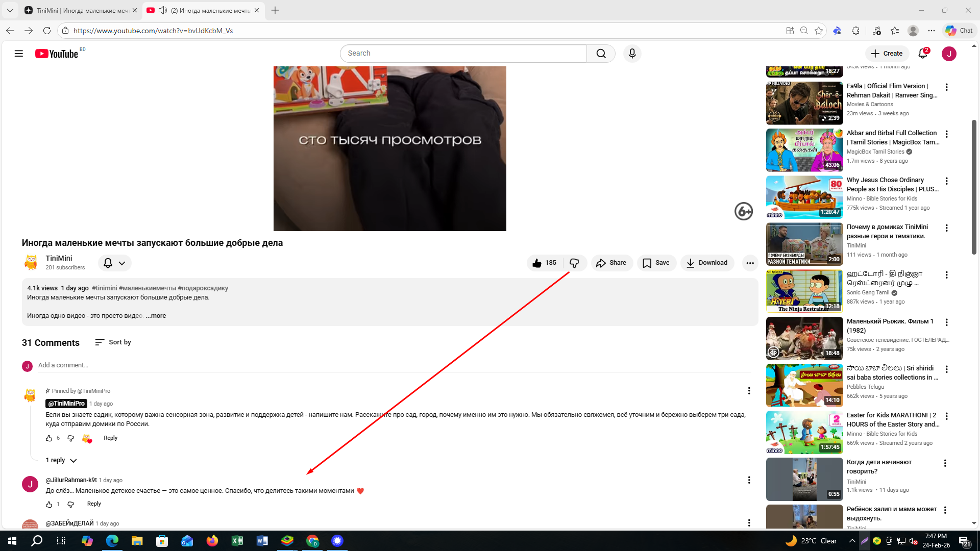This screenshot has height=551, width=980.
Task: Expand description with ...more
Action: [x=156, y=316]
